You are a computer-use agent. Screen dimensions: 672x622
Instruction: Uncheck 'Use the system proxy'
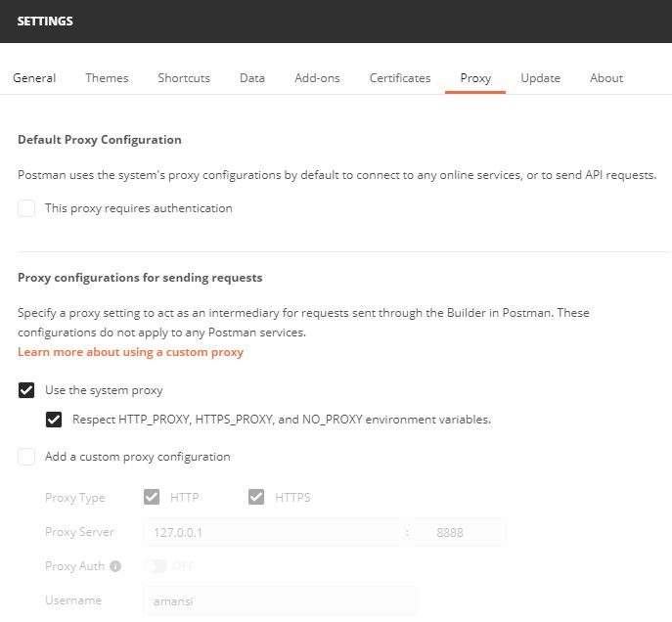pos(26,390)
